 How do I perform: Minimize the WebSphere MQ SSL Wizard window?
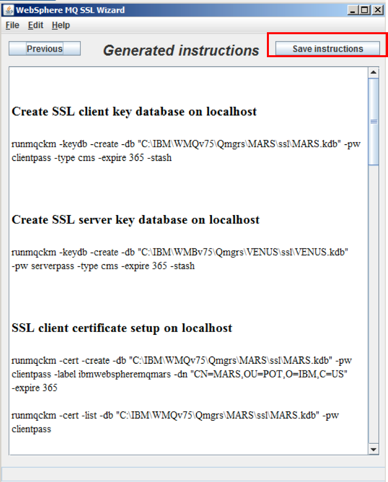click(353, 10)
